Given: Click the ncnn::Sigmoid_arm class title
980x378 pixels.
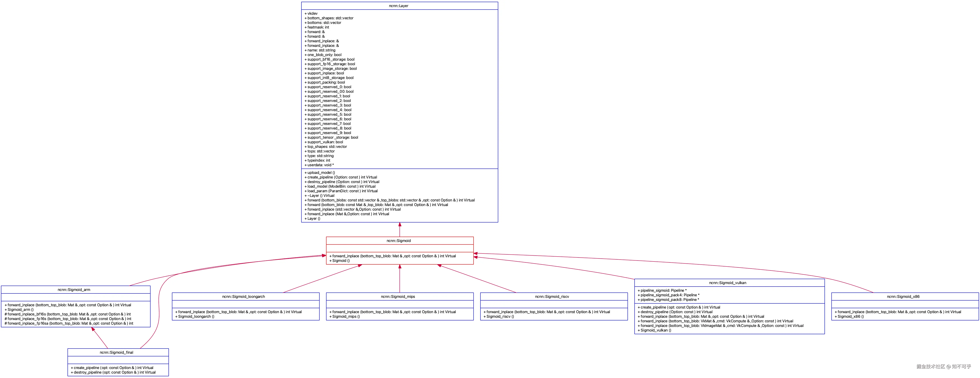Looking at the screenshot, I should point(74,289).
